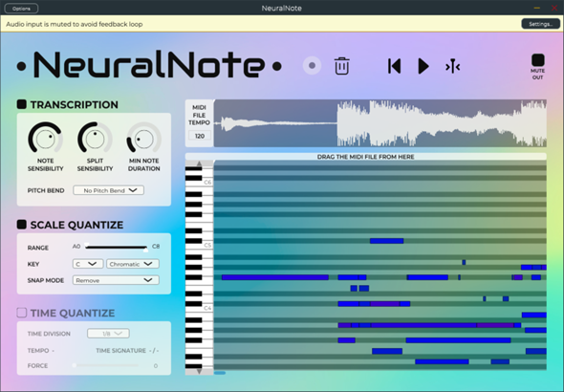This screenshot has height=392, width=564.
Task: Minimize the NeuralNote window
Action: coord(537,8)
